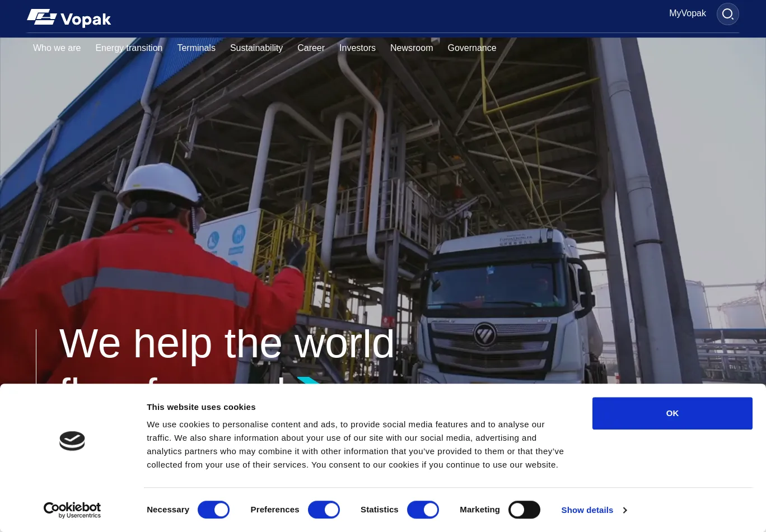
Task: Select Sustainability in the navigation bar
Action: [256, 48]
